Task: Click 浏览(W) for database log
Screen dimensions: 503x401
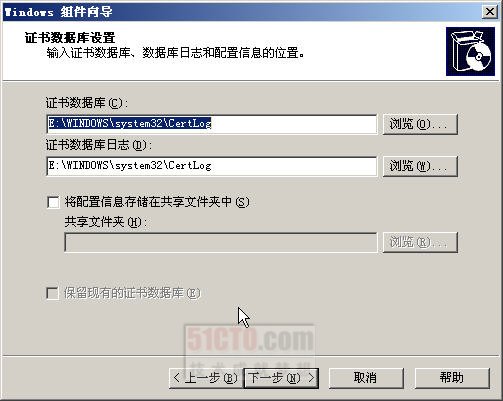Action: (x=420, y=166)
